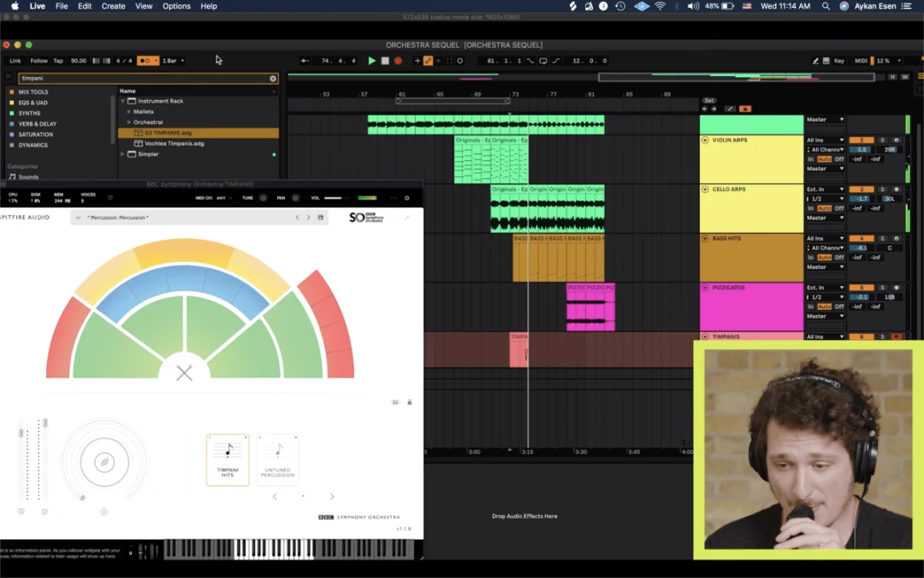Open the Options menu
This screenshot has width=924, height=578.
pos(176,6)
